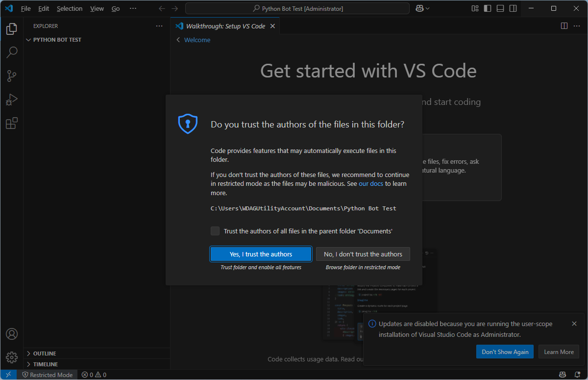Open the hidden menus ellipsis in the menu bar
588x380 pixels.
point(133,8)
